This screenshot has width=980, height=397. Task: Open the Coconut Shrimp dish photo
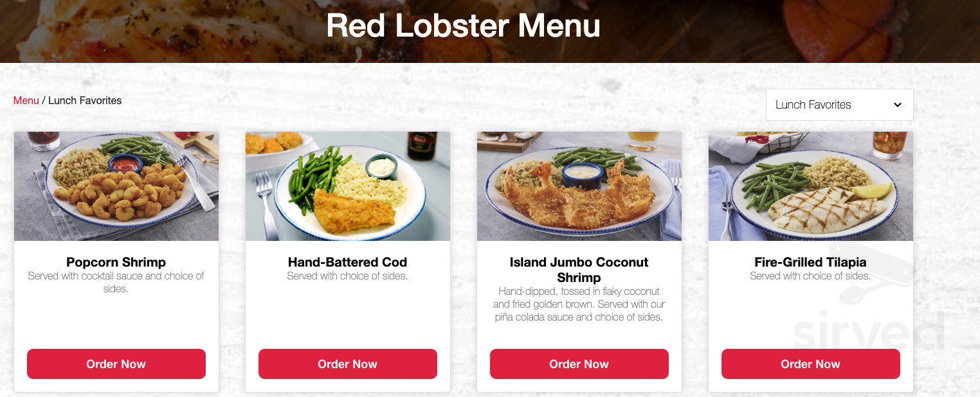pyautogui.click(x=579, y=186)
